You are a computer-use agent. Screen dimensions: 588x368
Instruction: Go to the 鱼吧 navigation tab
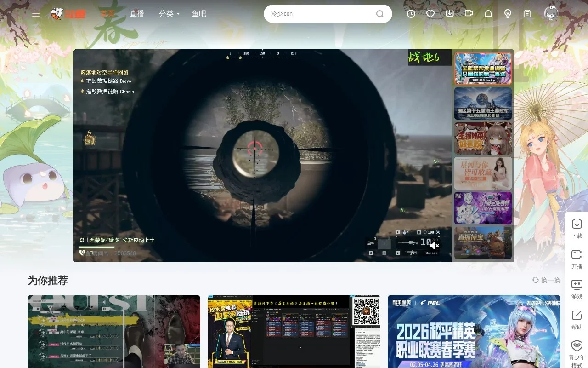[x=199, y=14]
